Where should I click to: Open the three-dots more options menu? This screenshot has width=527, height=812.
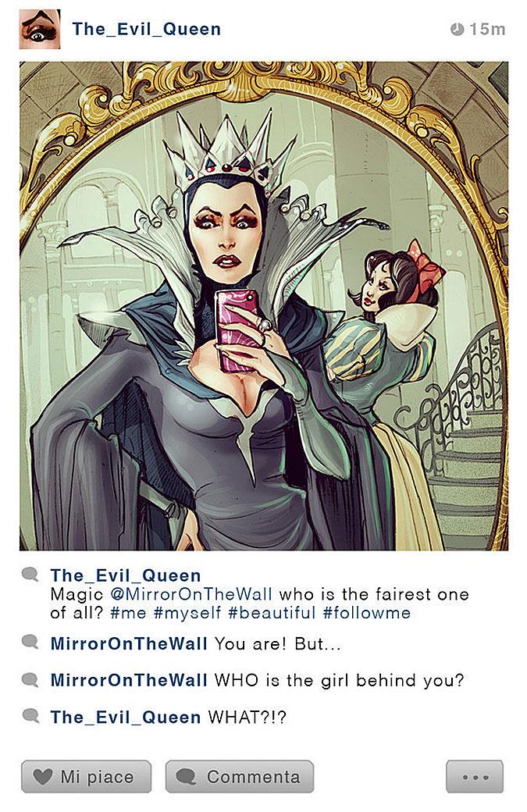[475, 777]
